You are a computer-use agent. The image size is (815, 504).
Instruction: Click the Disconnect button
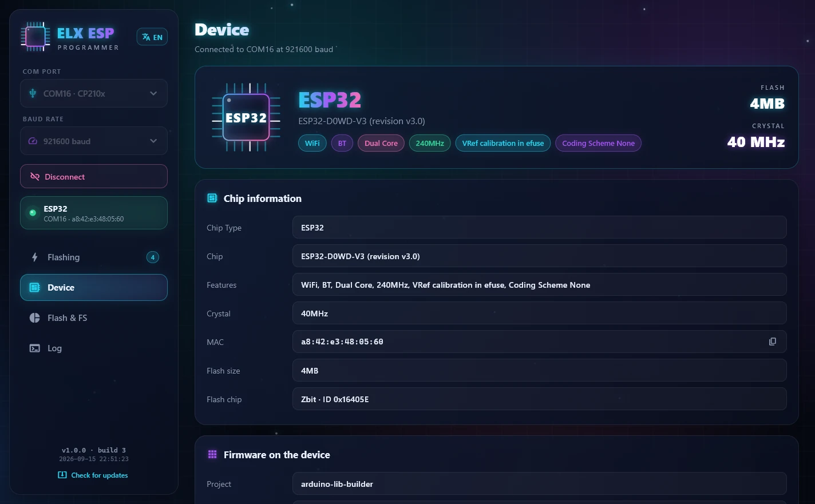[x=94, y=176]
